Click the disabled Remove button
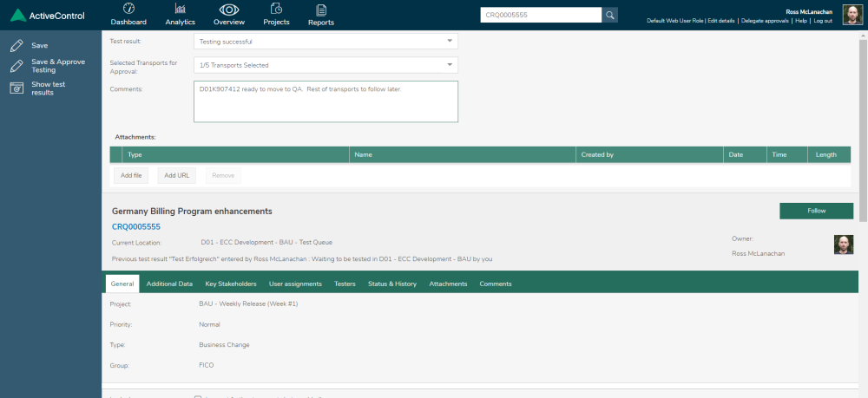This screenshot has height=398, width=868. (x=223, y=175)
